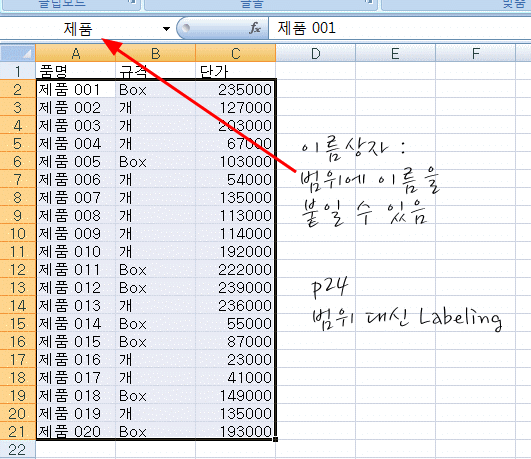Click cell 제품 014
The width and height of the screenshot is (531, 459).
(x=76, y=323)
